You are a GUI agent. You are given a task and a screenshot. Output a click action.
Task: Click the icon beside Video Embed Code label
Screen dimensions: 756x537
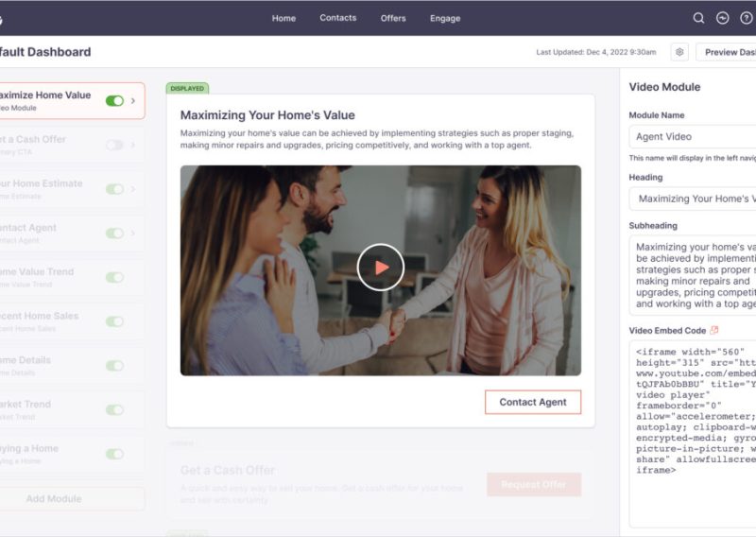[x=714, y=330]
